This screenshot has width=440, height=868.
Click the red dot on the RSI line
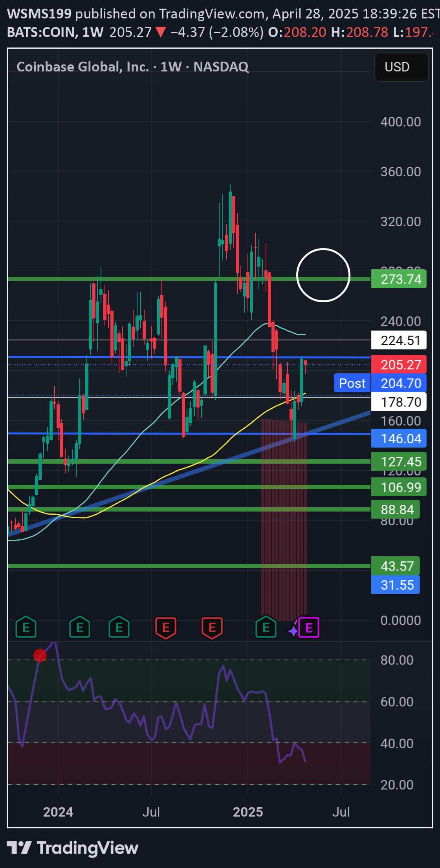(40, 655)
